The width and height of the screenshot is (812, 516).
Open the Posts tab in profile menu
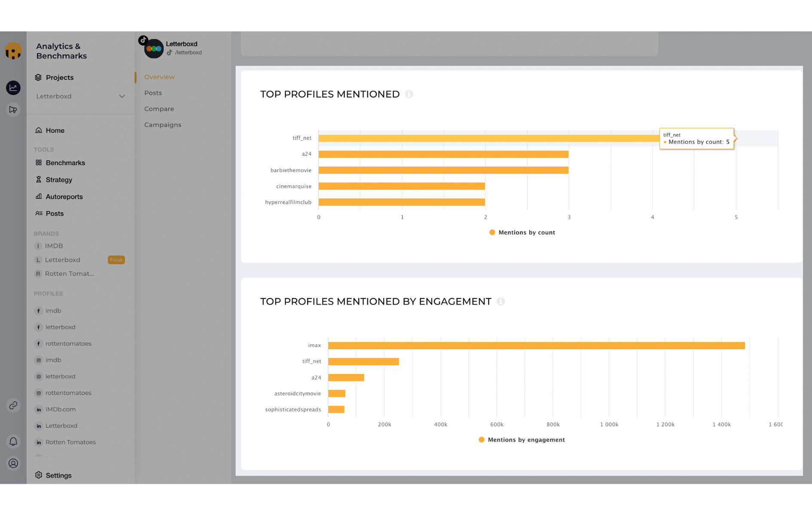pyautogui.click(x=153, y=93)
